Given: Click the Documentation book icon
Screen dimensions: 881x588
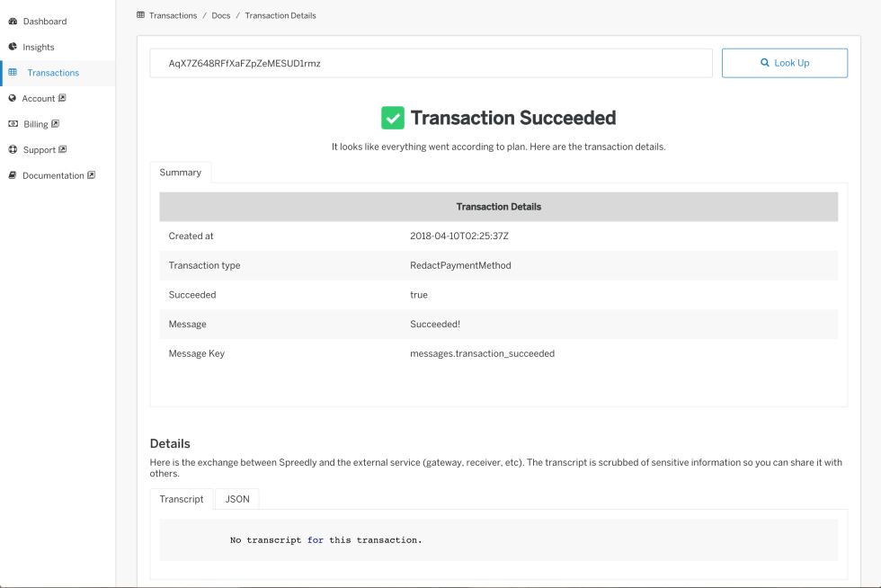Looking at the screenshot, I should point(13,175).
